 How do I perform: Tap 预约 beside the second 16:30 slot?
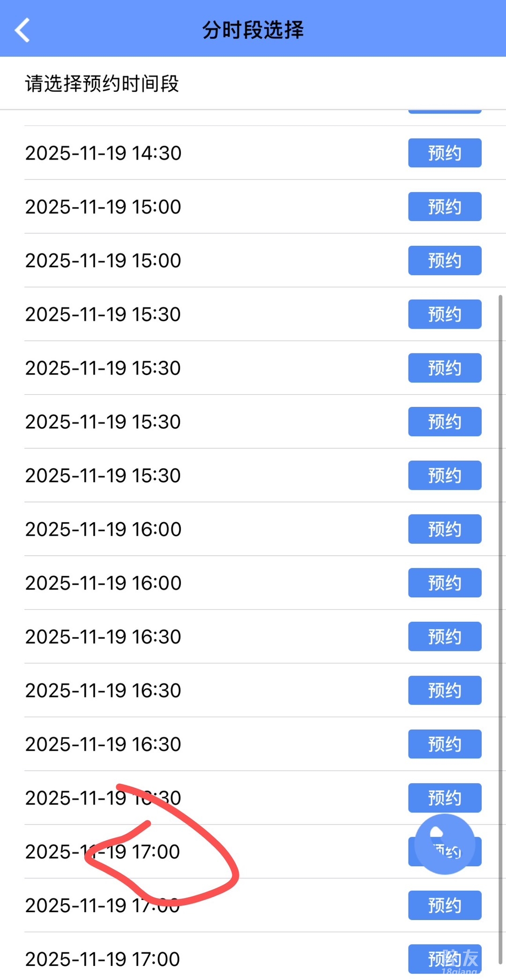pos(444,690)
